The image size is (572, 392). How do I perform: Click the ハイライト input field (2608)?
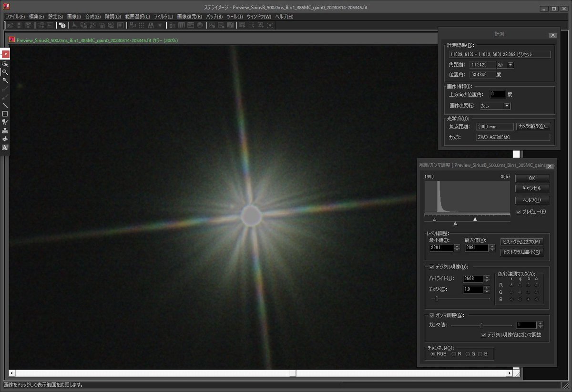pyautogui.click(x=473, y=279)
